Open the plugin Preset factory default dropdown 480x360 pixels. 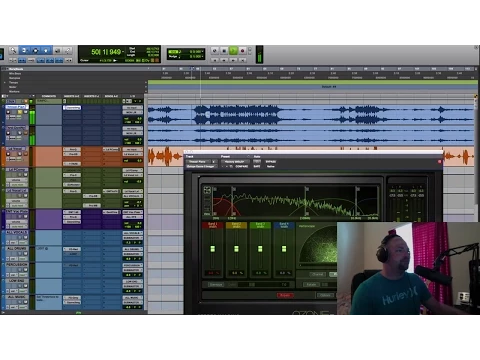click(235, 162)
